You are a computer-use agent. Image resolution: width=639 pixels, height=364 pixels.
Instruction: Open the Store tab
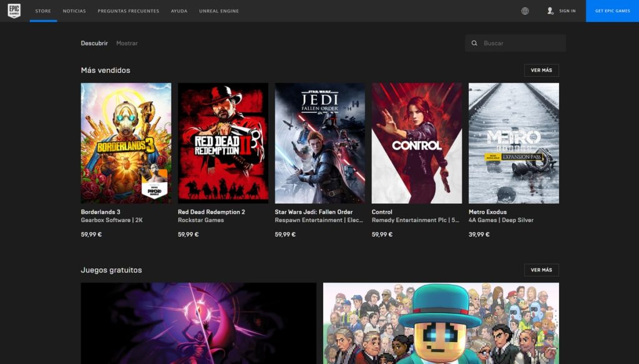(43, 11)
